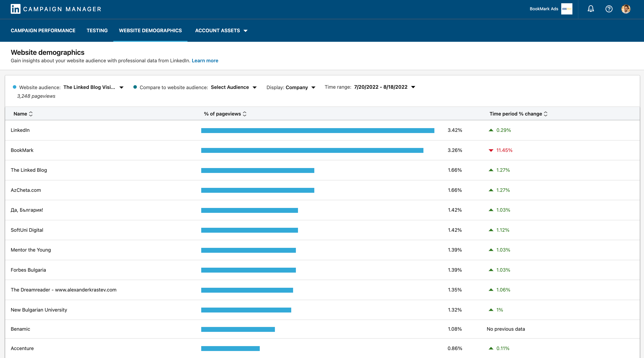Click the green up arrow for LinkedIn

[x=491, y=130]
